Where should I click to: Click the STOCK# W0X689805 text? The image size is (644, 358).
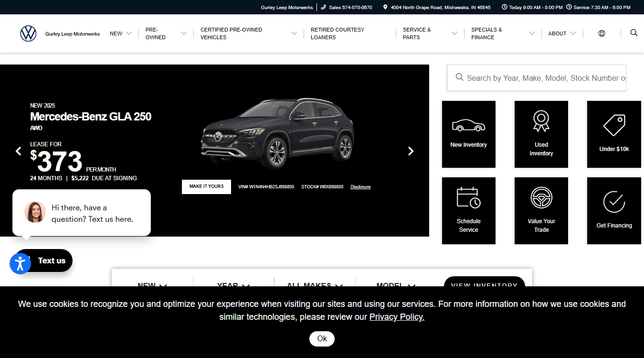(322, 187)
